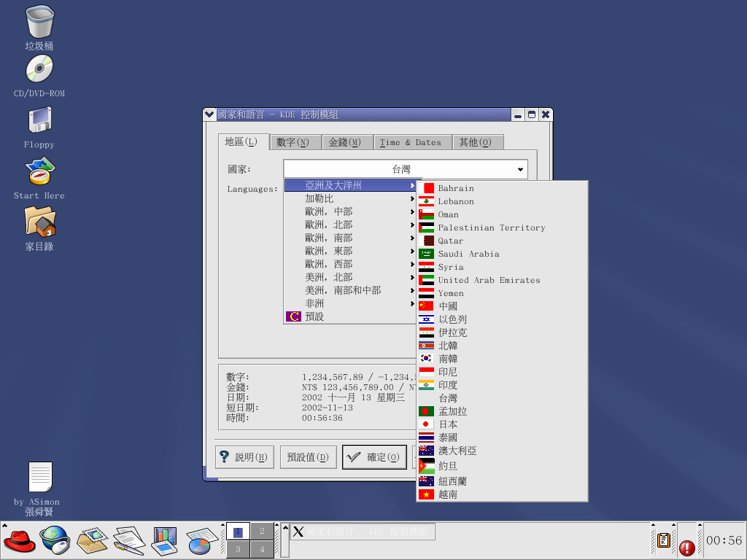Launch the presentation chart icon in panel
The width and height of the screenshot is (747, 560).
point(165,541)
